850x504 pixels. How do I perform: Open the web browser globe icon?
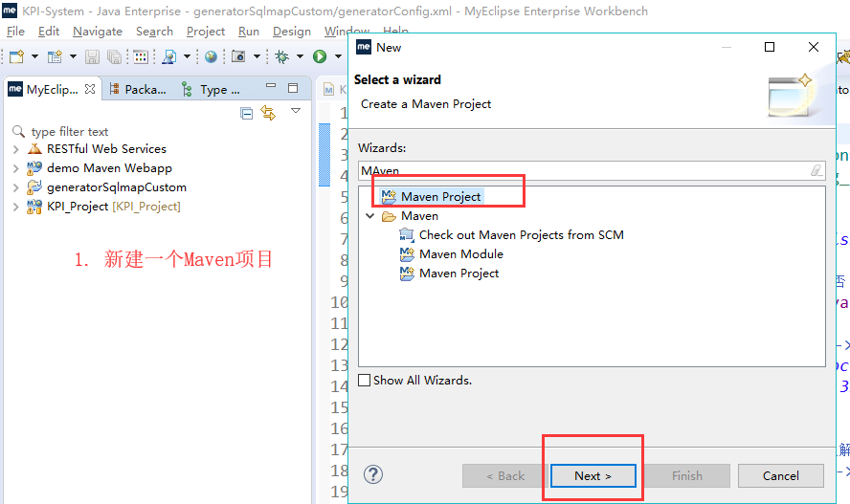coord(211,56)
